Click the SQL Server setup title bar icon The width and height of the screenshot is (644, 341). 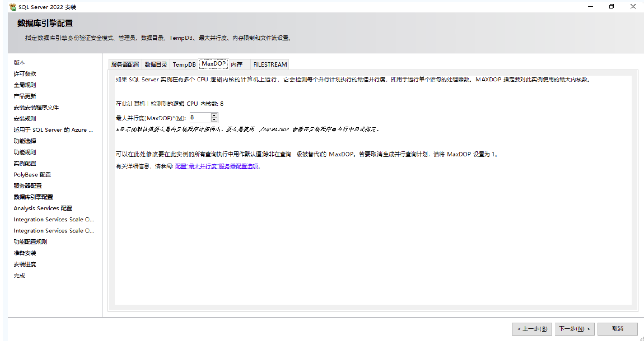(x=12, y=7)
